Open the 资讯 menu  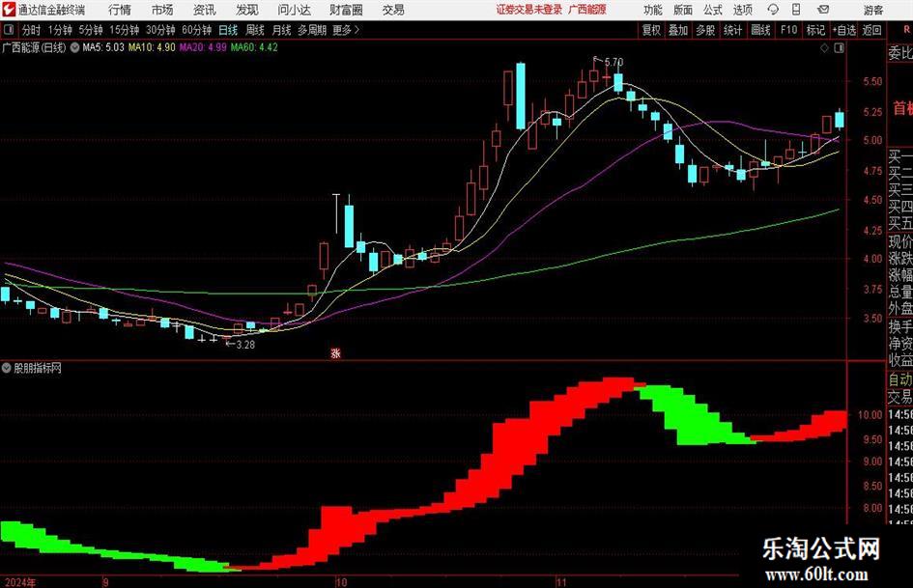(205, 10)
